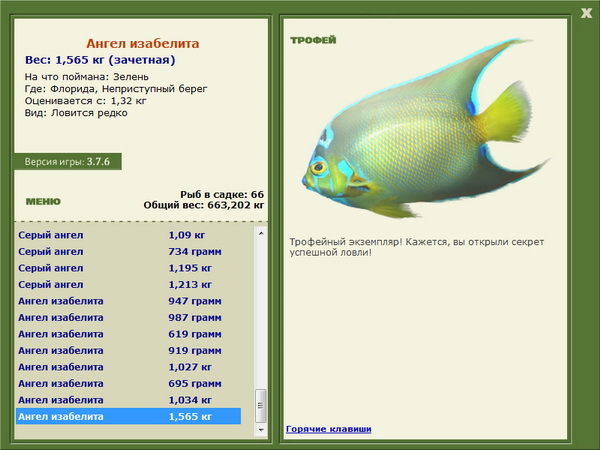Click the fish list scroll down arrow
Image resolution: width=600 pixels, height=450 pixels.
(x=261, y=430)
